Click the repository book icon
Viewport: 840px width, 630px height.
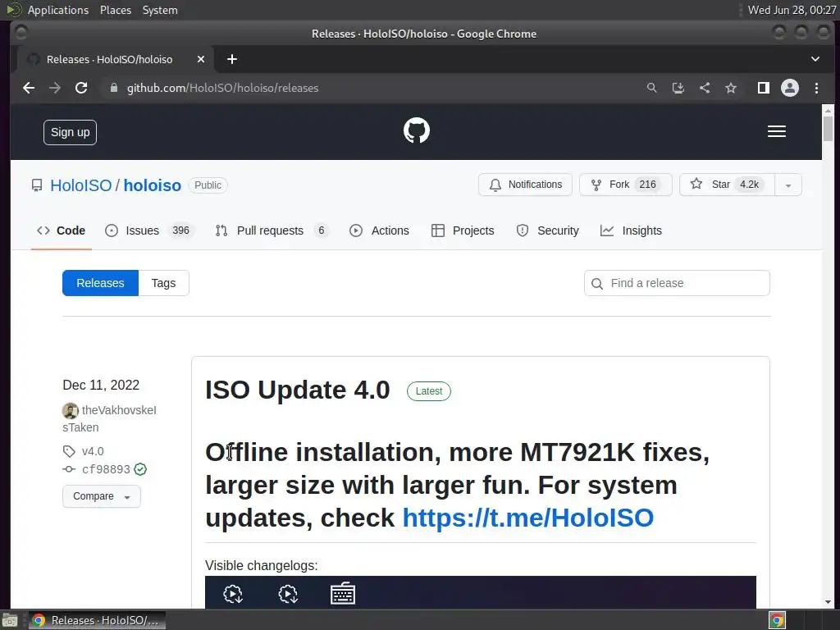(x=36, y=185)
